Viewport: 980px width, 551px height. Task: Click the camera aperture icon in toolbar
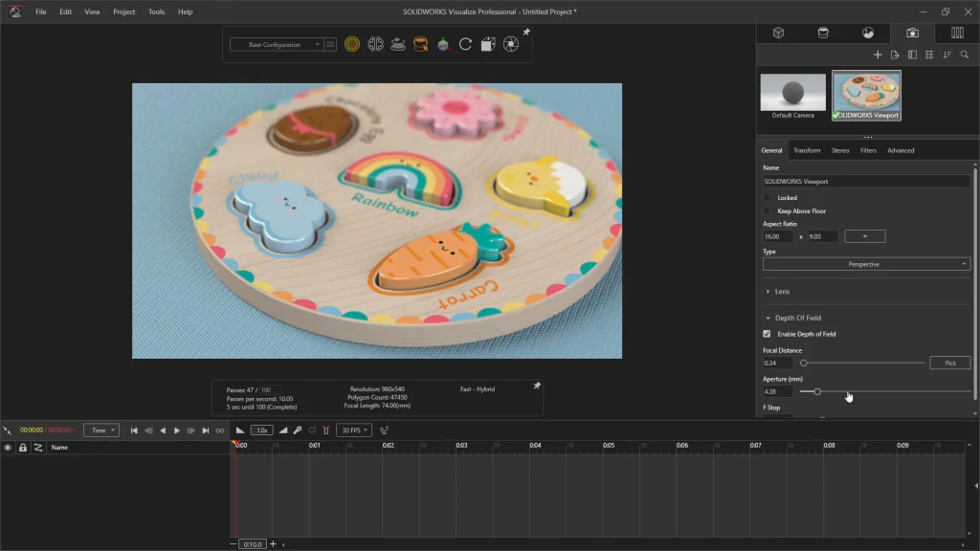pos(511,44)
